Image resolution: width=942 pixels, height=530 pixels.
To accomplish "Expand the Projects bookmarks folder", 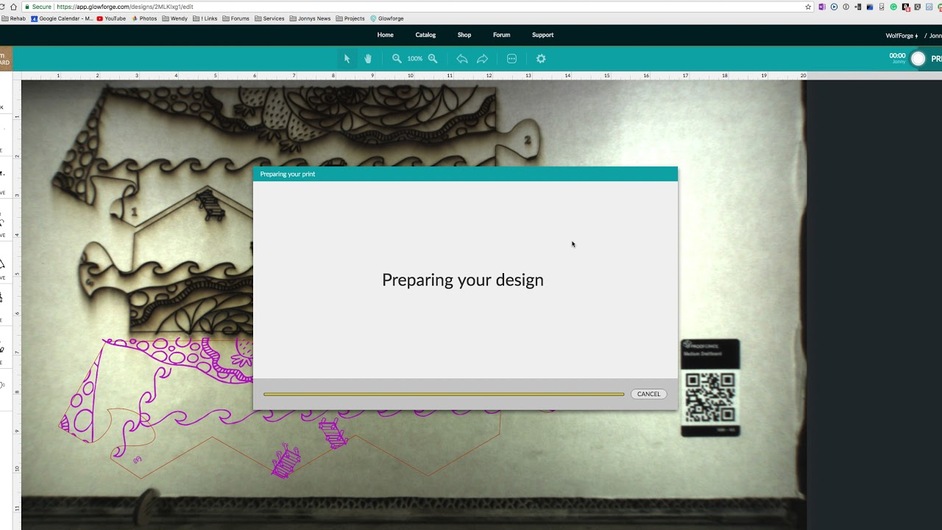I will (x=350, y=19).
